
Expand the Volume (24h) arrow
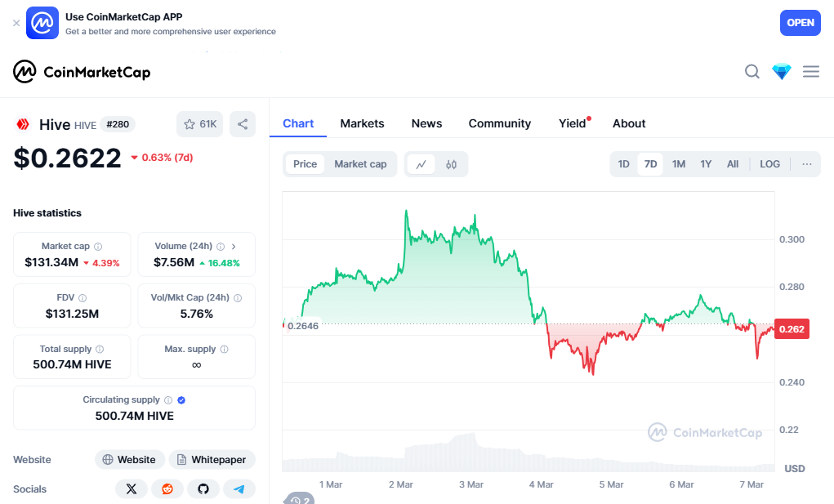234,246
